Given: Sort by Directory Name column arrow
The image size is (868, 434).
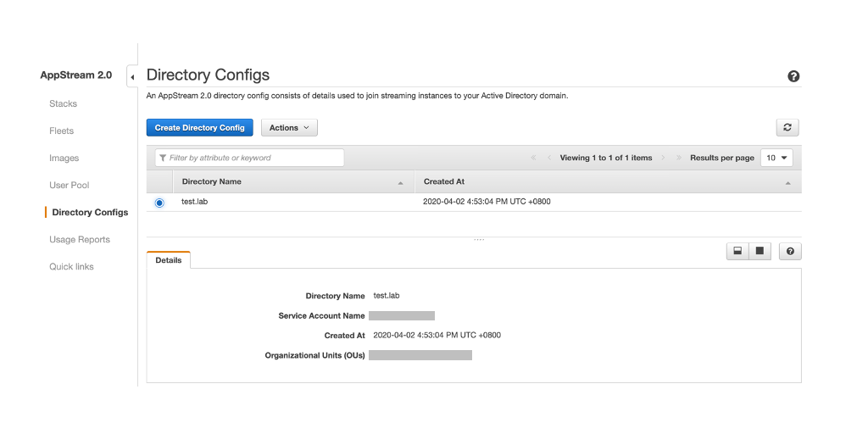Looking at the screenshot, I should point(400,183).
